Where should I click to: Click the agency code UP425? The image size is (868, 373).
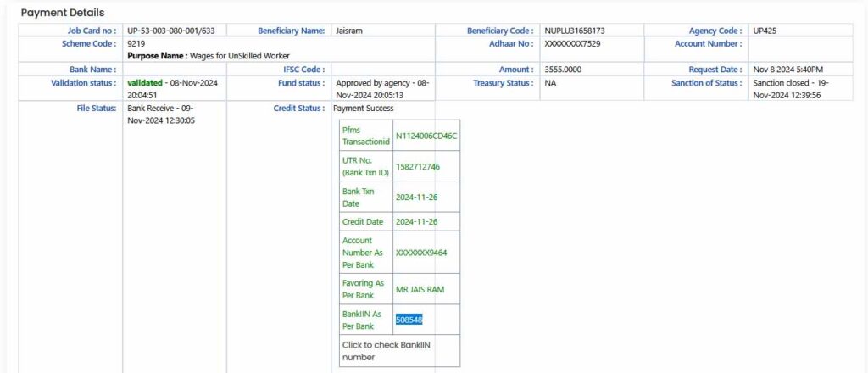click(x=766, y=31)
